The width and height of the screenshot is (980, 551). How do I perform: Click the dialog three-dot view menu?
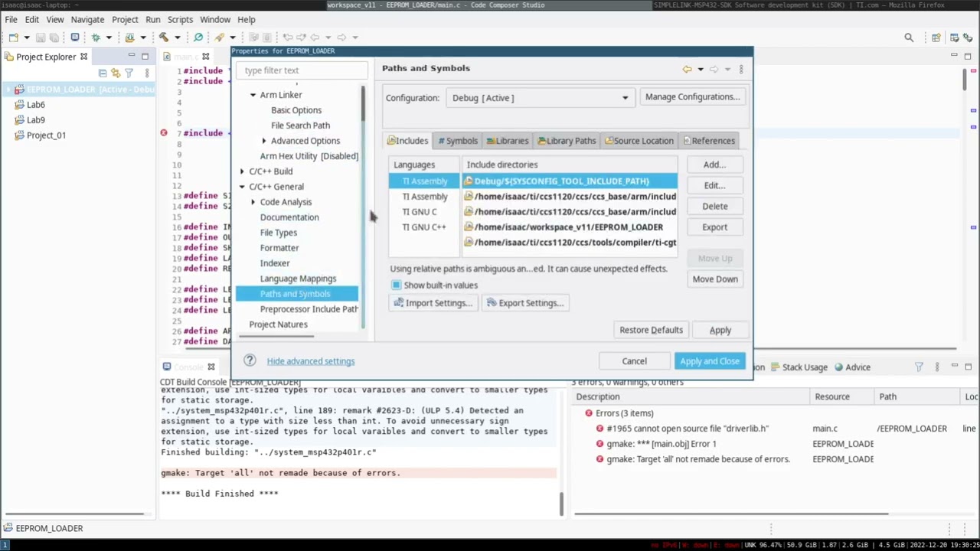point(740,69)
